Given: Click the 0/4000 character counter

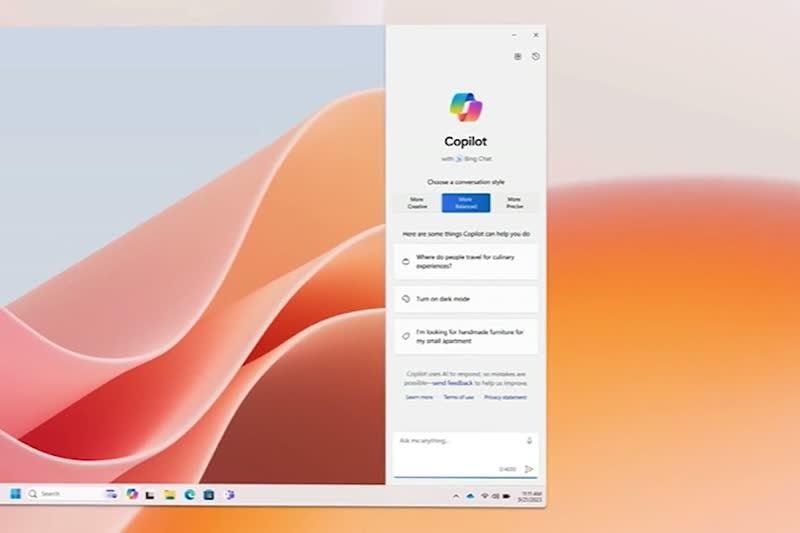Looking at the screenshot, I should coord(508,469).
